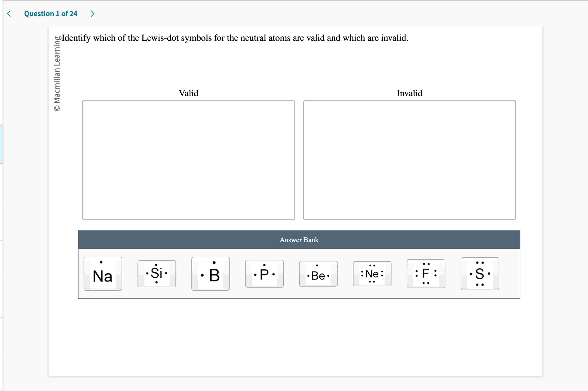Click the Question 1 of 24 label

click(x=51, y=14)
